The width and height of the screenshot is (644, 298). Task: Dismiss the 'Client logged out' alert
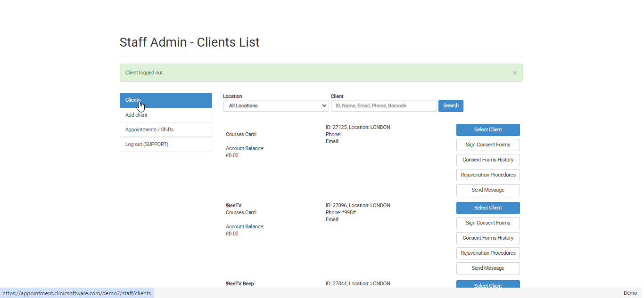[514, 73]
